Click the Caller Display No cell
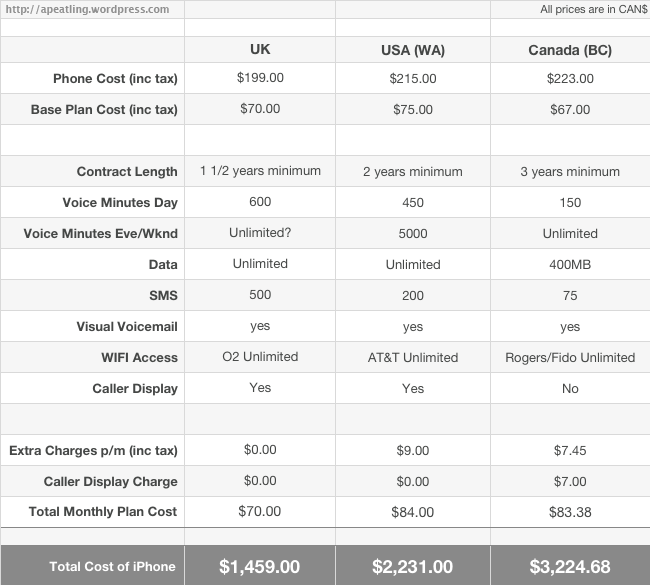 pyautogui.click(x=570, y=389)
